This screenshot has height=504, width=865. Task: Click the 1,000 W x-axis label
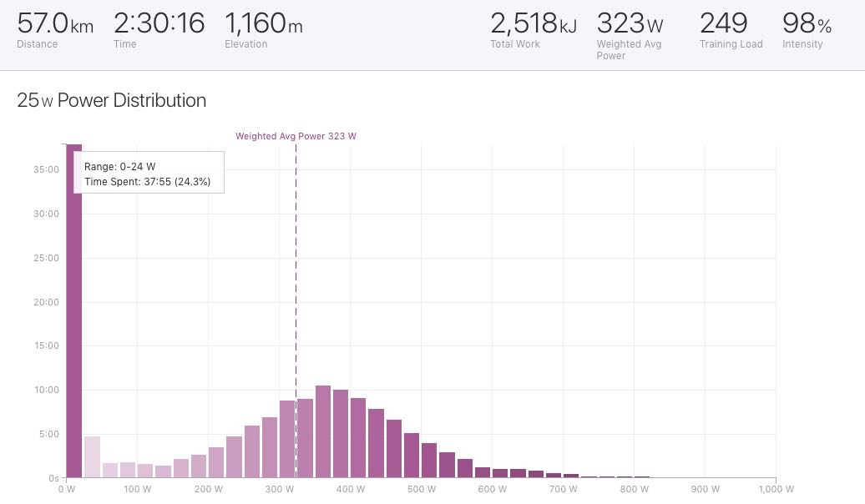coord(776,490)
